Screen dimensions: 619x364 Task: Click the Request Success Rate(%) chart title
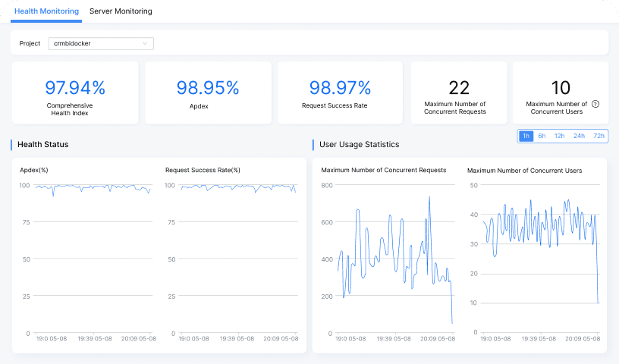pyautogui.click(x=203, y=170)
